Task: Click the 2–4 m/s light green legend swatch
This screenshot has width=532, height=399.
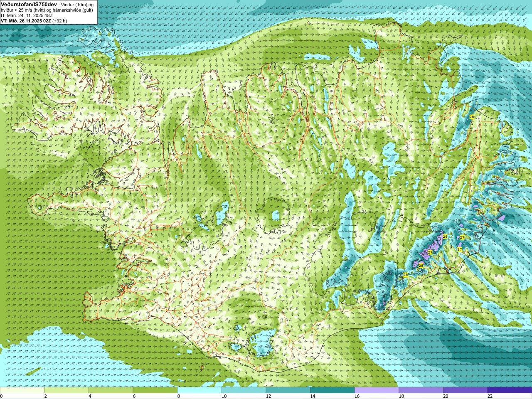Action: coord(66,390)
